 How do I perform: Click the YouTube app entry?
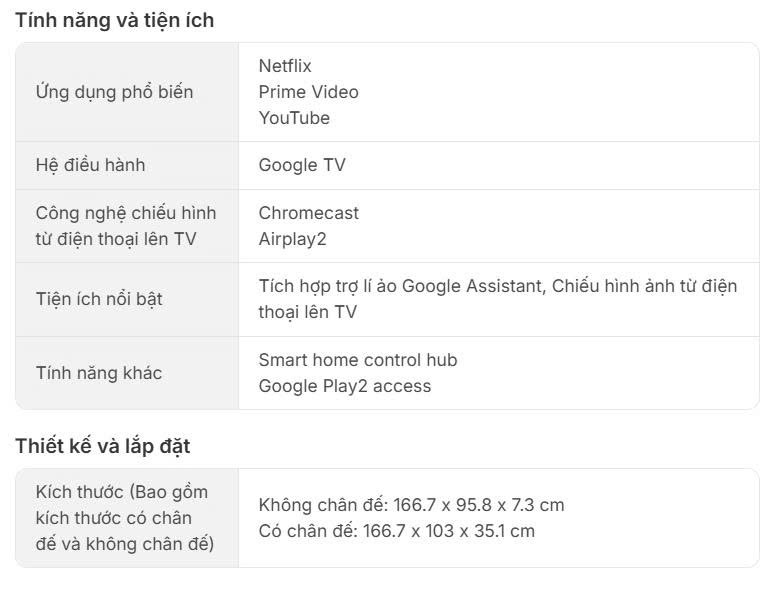[294, 118]
